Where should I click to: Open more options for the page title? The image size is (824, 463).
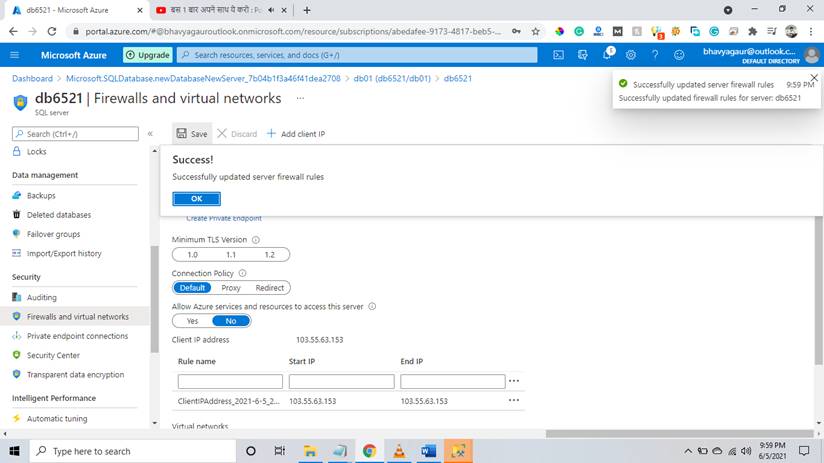click(300, 98)
